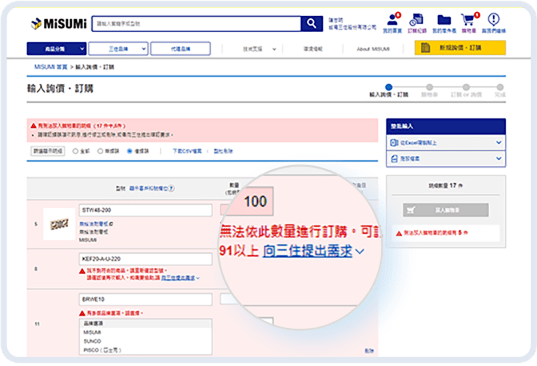
Task: Open the blue folder icon
Action: tap(444, 20)
